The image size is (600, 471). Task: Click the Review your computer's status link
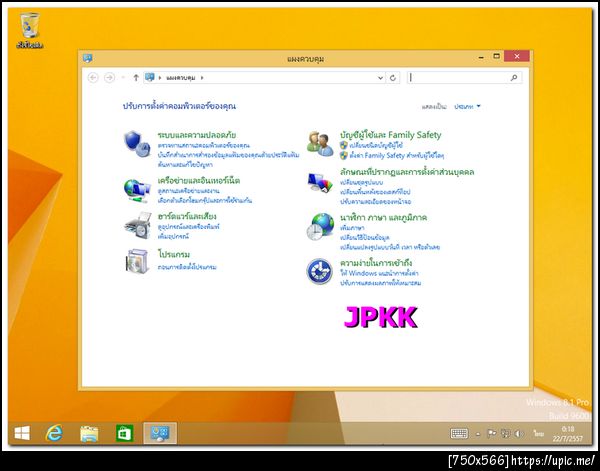pos(204,145)
